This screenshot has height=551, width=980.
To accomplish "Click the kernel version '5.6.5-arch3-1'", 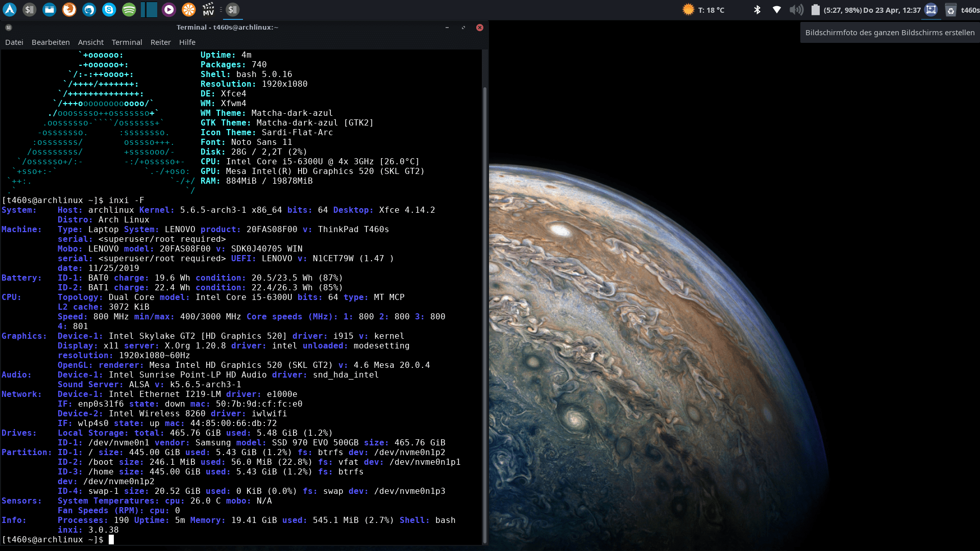I will [x=213, y=210].
